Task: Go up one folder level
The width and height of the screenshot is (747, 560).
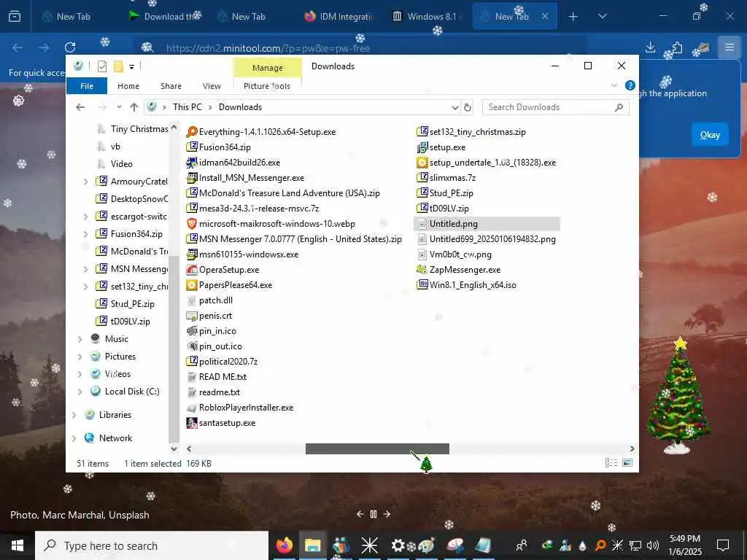Action: (x=134, y=107)
